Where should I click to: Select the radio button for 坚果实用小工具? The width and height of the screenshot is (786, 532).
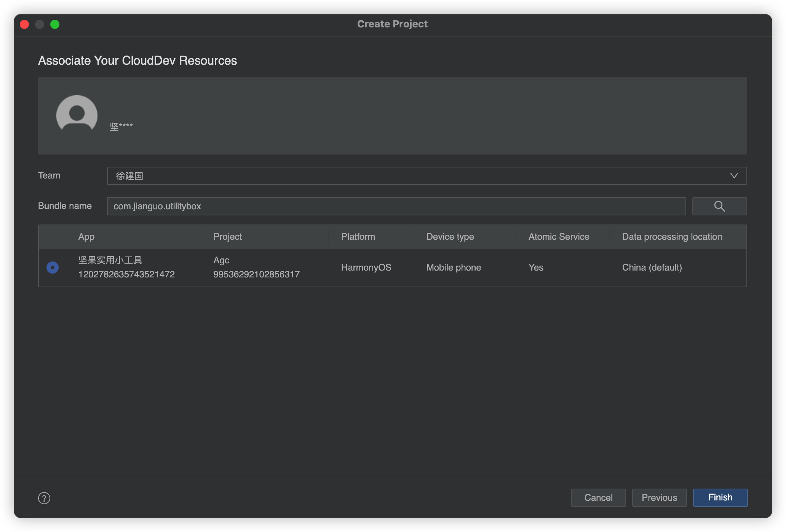coord(52,267)
